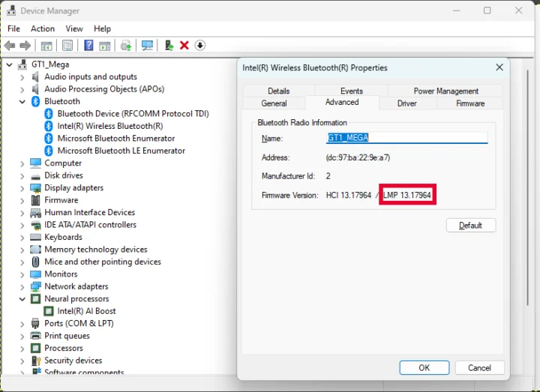This screenshot has height=392, width=540.
Task: Click the blue Help question mark icon
Action: coord(88,45)
